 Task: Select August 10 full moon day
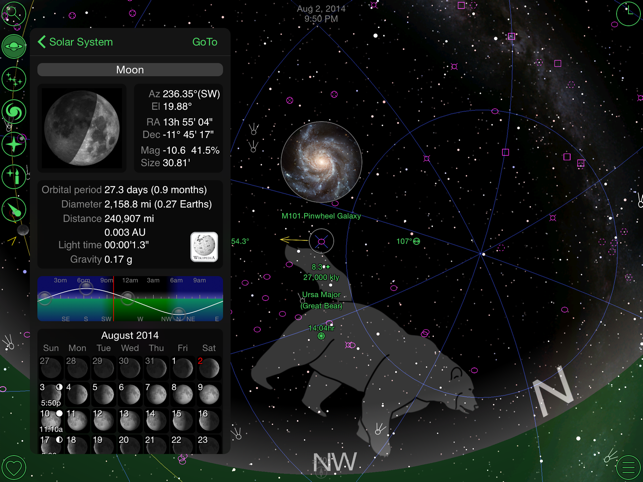click(x=51, y=420)
